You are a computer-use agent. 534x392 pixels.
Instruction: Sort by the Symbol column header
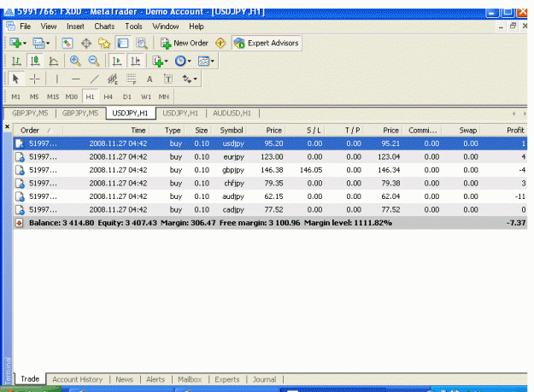232,131
